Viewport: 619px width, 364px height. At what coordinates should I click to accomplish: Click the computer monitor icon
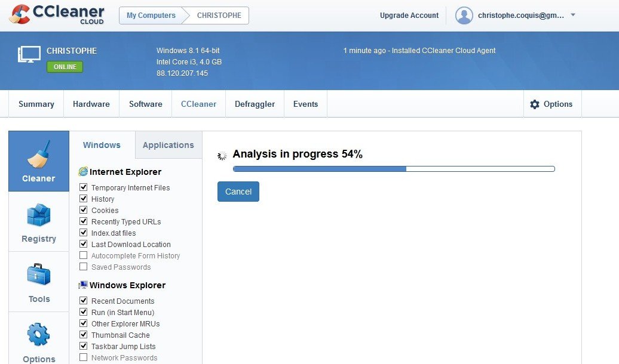(x=29, y=54)
